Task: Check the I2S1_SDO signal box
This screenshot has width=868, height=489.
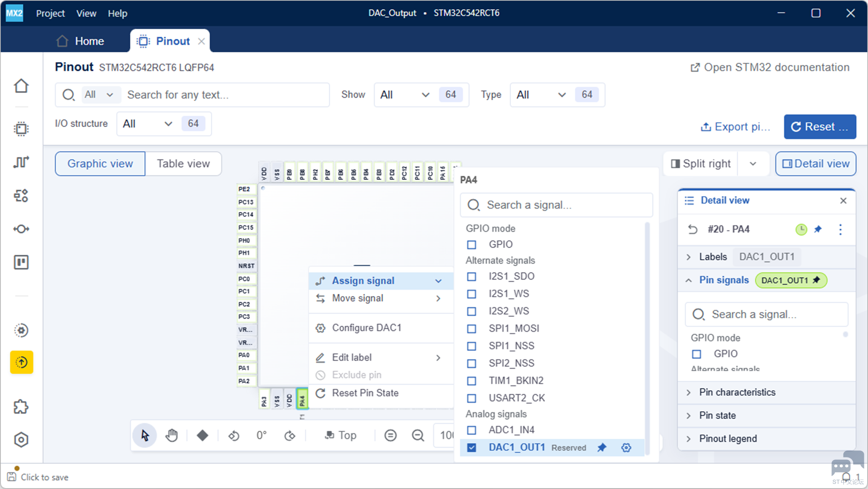Action: click(x=472, y=276)
